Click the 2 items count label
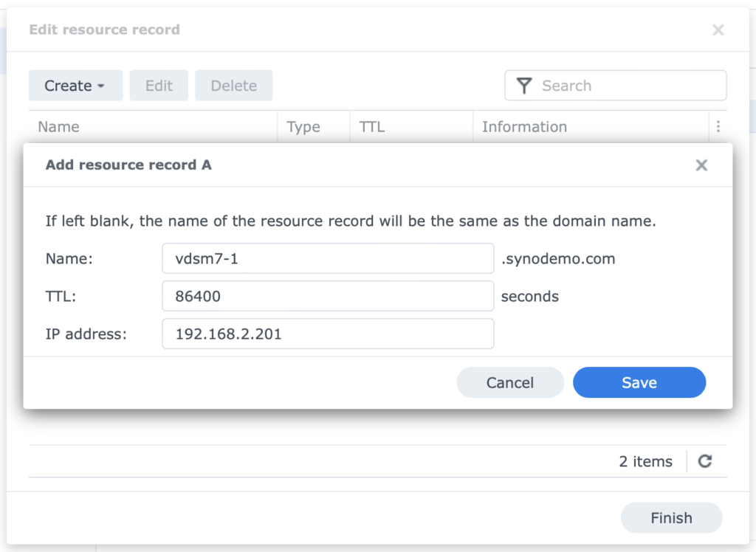 tap(645, 461)
